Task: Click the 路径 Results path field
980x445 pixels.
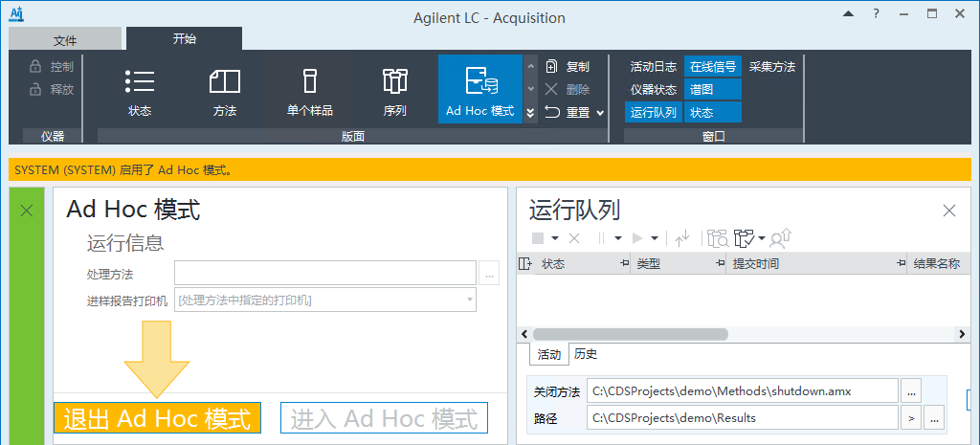Action: [x=743, y=418]
